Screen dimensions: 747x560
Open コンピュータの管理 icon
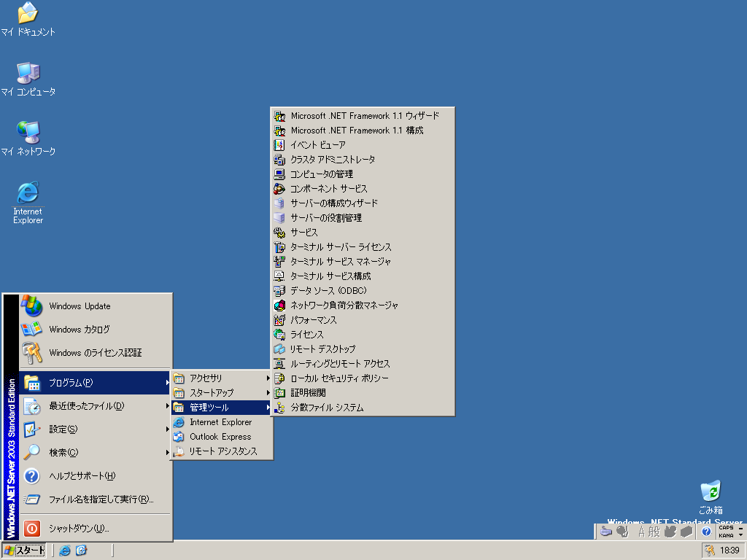point(279,174)
